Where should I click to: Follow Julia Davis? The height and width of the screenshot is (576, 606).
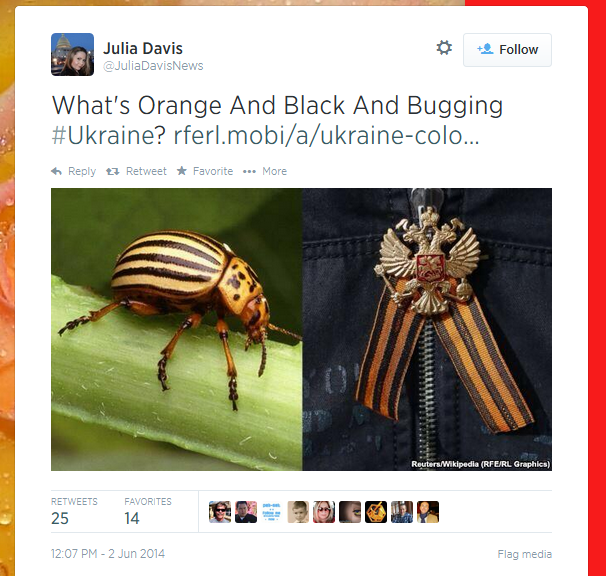(x=507, y=50)
